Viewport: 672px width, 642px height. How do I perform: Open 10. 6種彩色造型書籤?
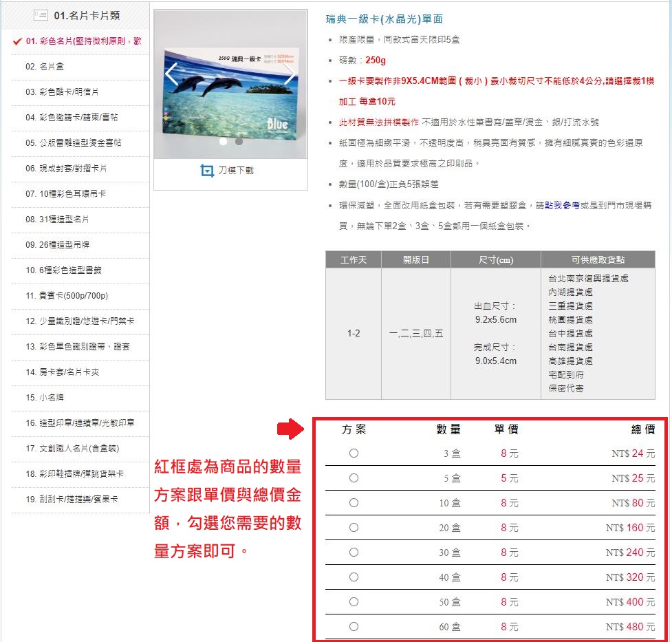63,270
